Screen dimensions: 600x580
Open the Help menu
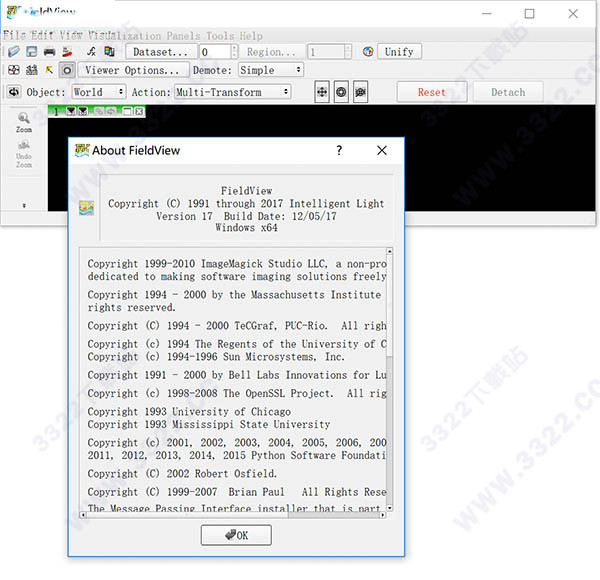tap(251, 36)
